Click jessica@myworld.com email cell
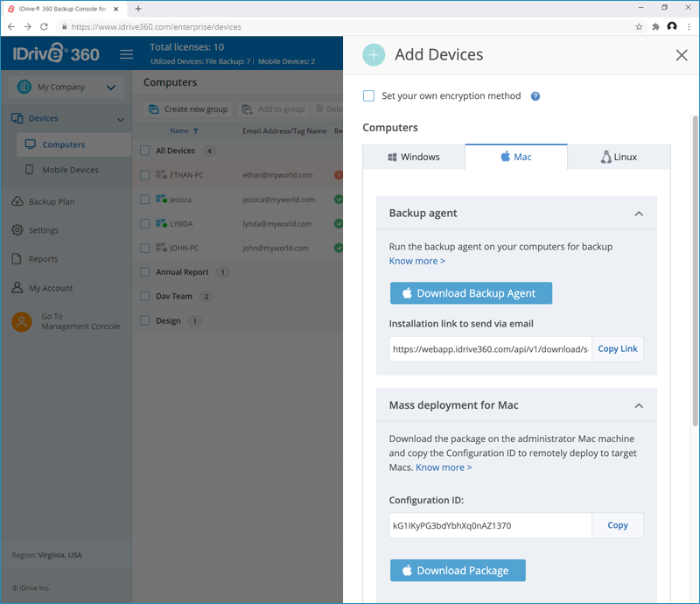Screen dimensions: 700x604 click(279, 200)
